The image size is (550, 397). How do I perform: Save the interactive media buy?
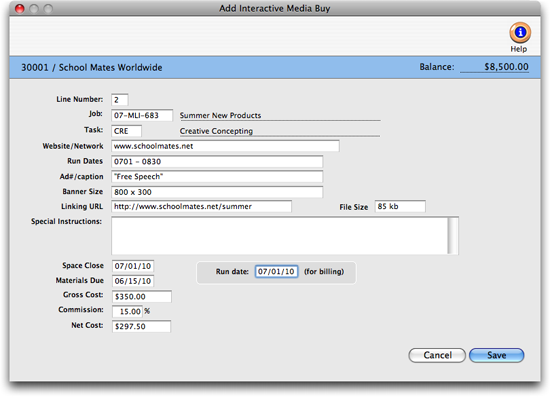(496, 355)
